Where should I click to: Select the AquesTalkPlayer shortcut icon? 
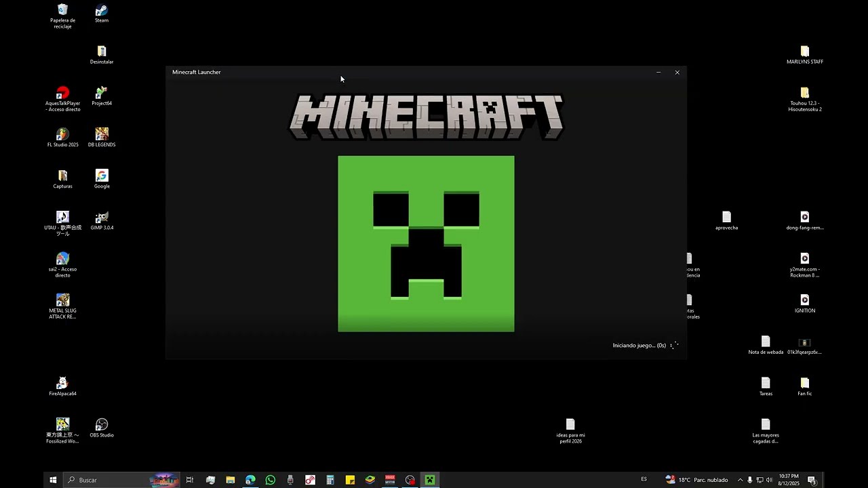coord(62,99)
